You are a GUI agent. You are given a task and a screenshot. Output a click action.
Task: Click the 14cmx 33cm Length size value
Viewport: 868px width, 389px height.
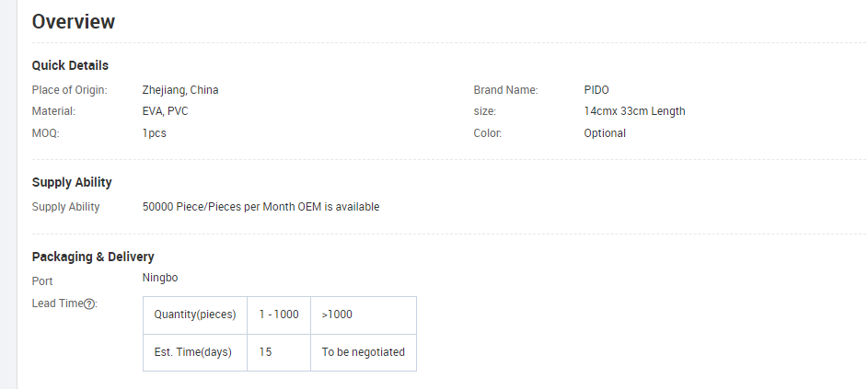[634, 111]
